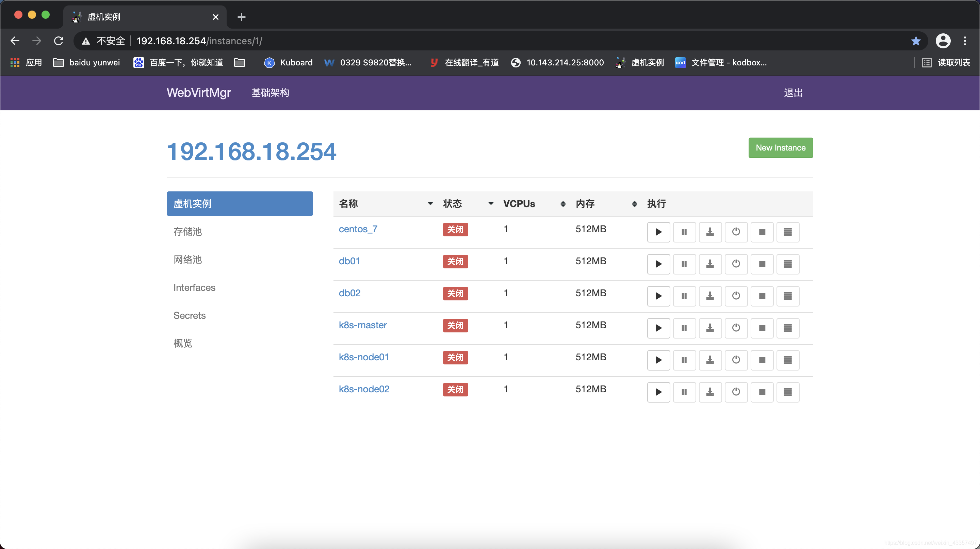Image resolution: width=980 pixels, height=549 pixels.
Task: Click the power off icon for k8s-master
Action: [736, 327]
